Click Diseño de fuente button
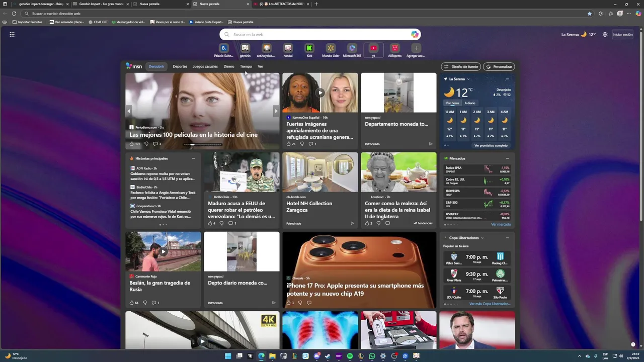The image size is (644, 362). pyautogui.click(x=461, y=66)
